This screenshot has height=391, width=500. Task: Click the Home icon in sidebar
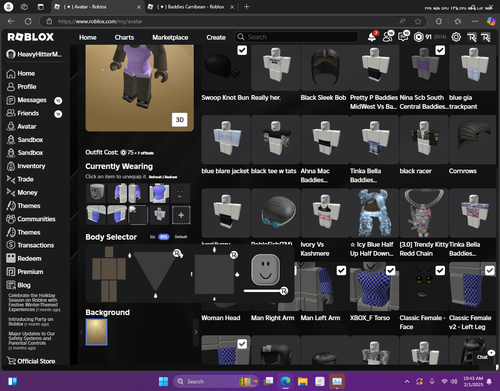click(11, 73)
